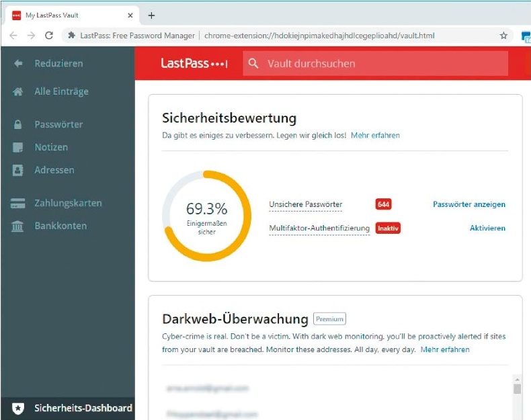Switch to My LastPass Vault tab
The image size is (531, 420).
coord(72,15)
